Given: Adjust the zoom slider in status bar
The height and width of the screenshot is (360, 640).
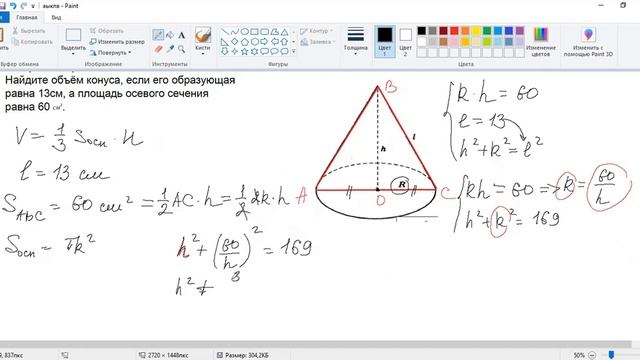Looking at the screenshot, I should tap(611, 355).
